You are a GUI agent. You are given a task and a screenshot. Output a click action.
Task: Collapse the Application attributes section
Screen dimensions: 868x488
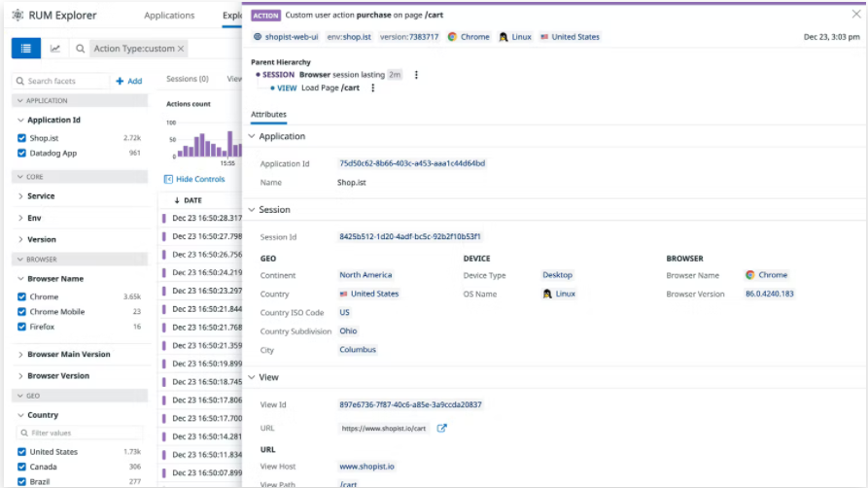click(x=252, y=136)
